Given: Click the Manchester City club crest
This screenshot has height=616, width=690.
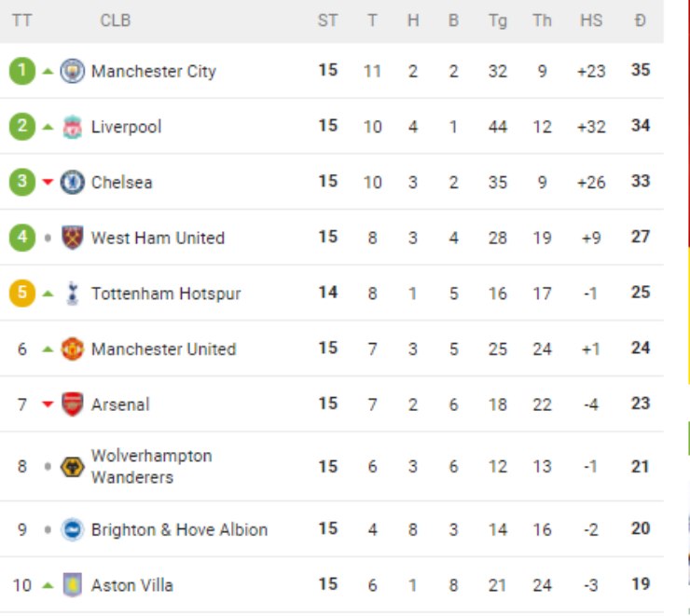Looking at the screenshot, I should tap(72, 71).
